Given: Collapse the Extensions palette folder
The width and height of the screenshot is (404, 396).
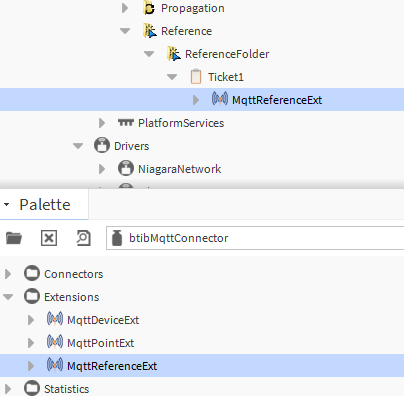Looking at the screenshot, I should point(8,297).
